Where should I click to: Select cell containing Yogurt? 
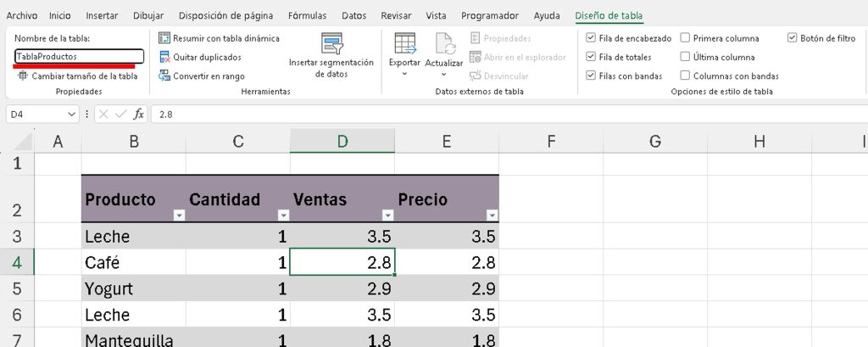pyautogui.click(x=133, y=288)
